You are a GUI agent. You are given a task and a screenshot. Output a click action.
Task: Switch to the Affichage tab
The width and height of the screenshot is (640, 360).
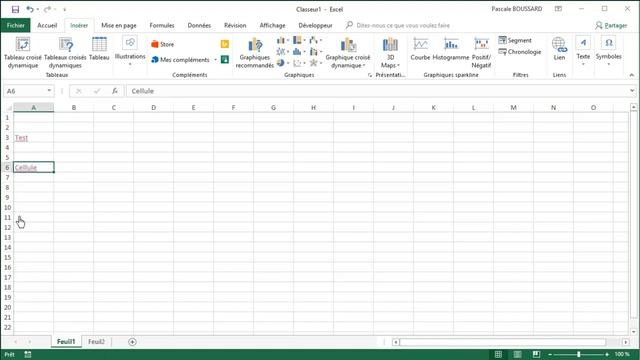point(273,25)
